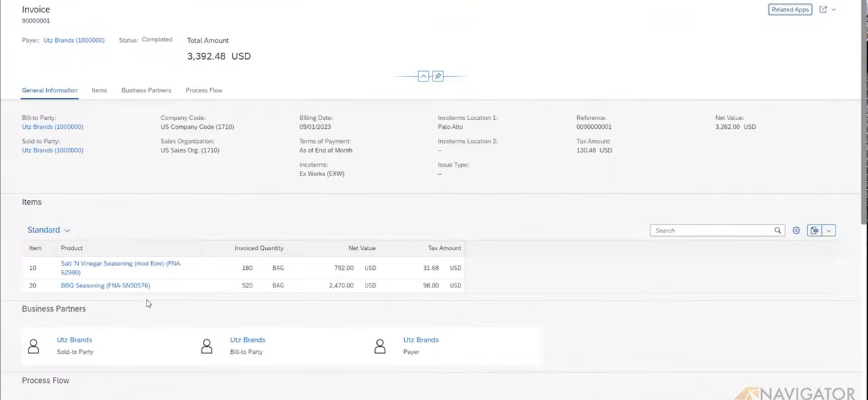Click the person icon beside Sold-to Party
868x400 pixels.
[33, 346]
